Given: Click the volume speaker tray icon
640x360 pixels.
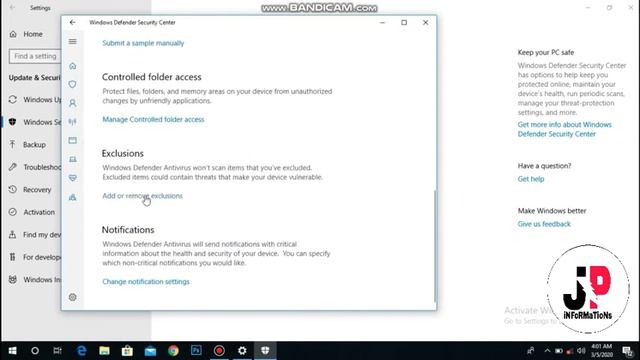Looking at the screenshot, I should [581, 351].
